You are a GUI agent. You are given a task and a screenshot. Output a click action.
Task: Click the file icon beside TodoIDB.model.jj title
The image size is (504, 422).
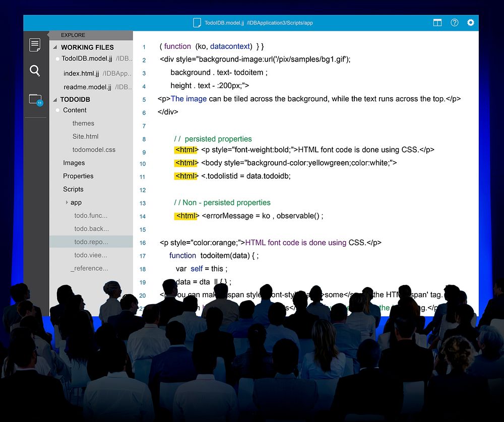pos(197,23)
